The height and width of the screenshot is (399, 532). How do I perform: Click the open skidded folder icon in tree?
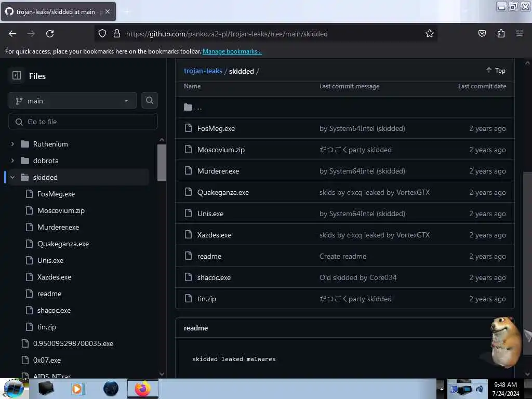tap(25, 177)
